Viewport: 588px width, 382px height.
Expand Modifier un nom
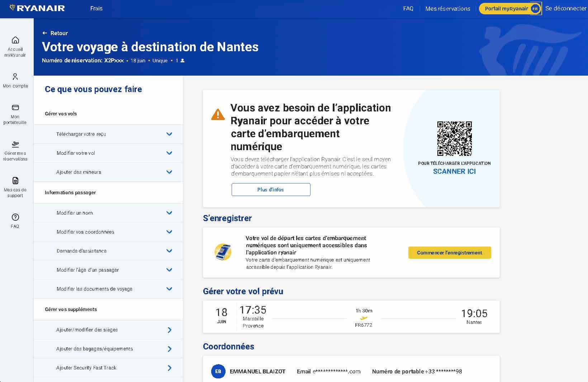108,213
